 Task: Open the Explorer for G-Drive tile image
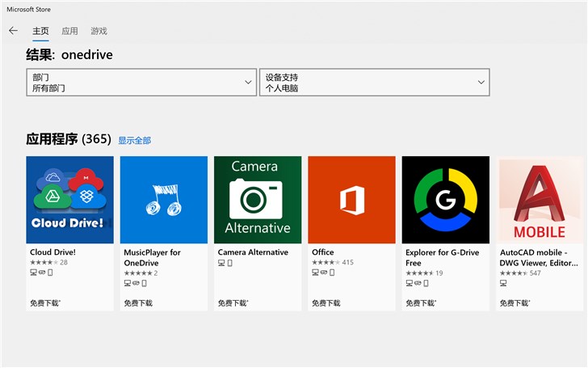446,200
